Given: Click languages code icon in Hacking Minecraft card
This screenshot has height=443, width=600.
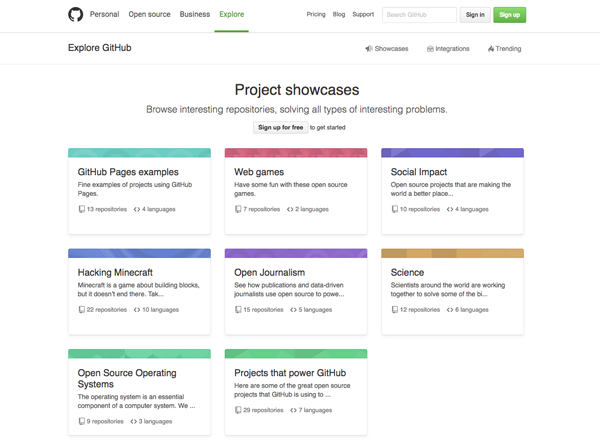Looking at the screenshot, I should click(135, 310).
